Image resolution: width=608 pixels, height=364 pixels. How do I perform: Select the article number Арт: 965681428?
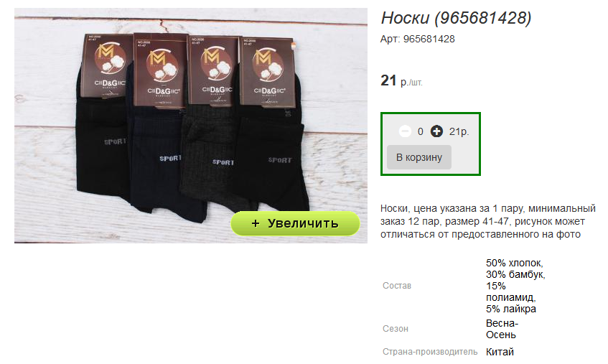tap(418, 39)
